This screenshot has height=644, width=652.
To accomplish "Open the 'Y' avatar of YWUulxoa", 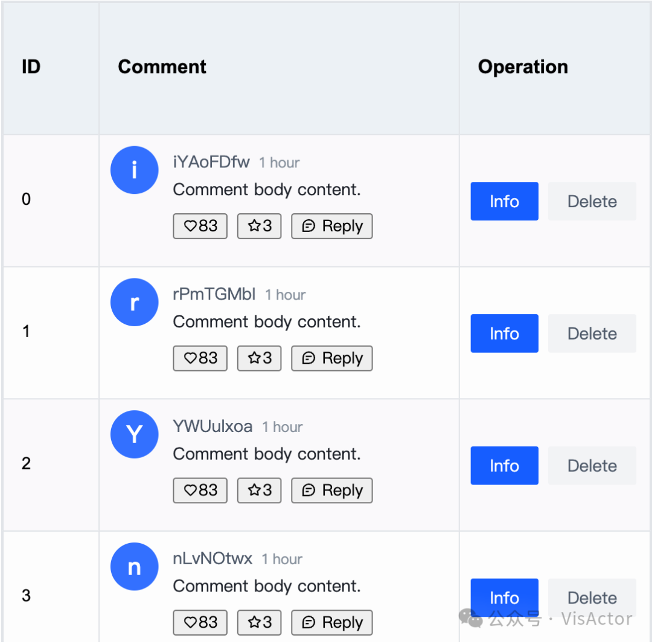I will coord(134,434).
